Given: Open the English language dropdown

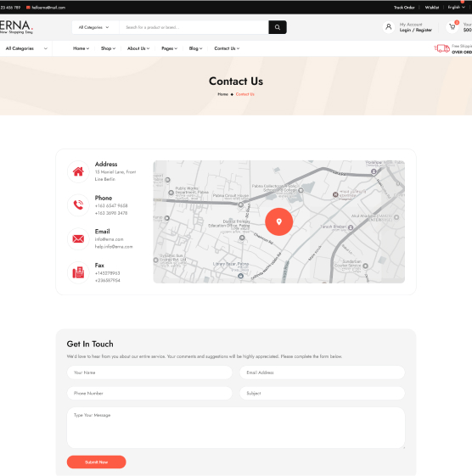Looking at the screenshot, I should 456,8.
